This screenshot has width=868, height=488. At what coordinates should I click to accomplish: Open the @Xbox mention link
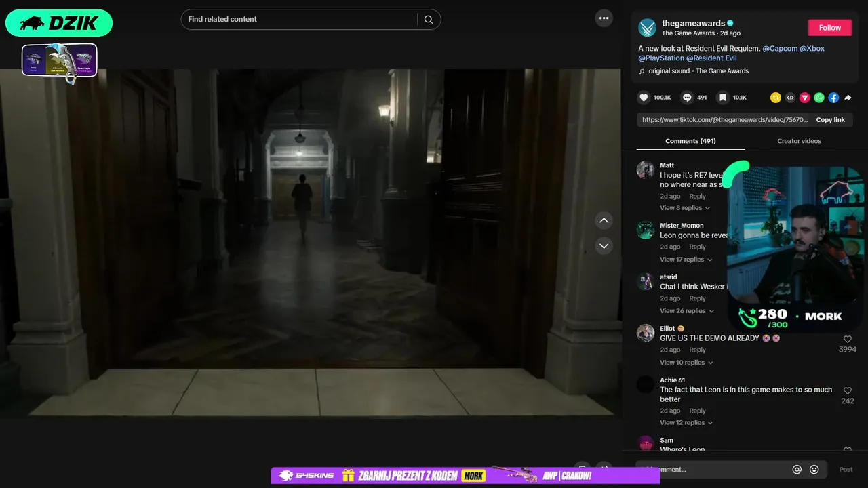[x=812, y=49]
